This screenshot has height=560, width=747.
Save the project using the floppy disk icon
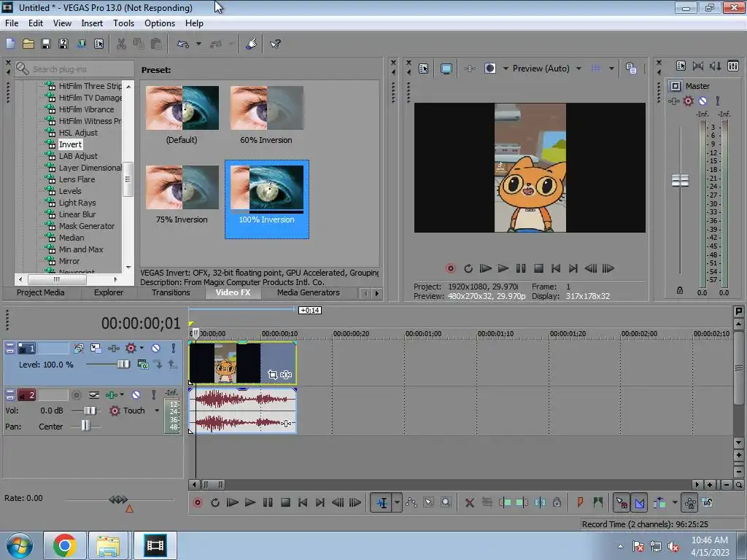tap(46, 44)
